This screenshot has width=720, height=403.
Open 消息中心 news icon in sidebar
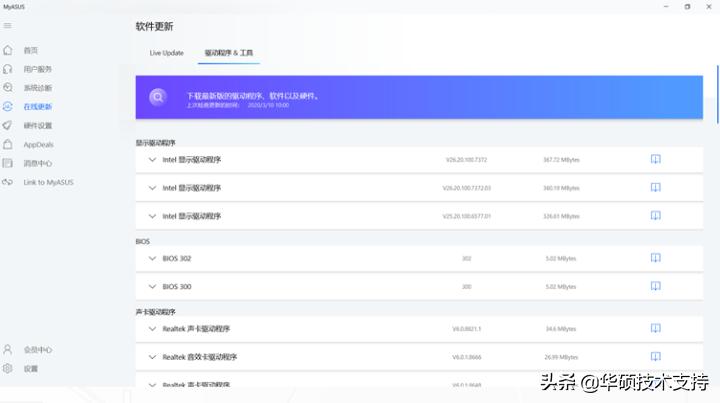(x=8, y=163)
